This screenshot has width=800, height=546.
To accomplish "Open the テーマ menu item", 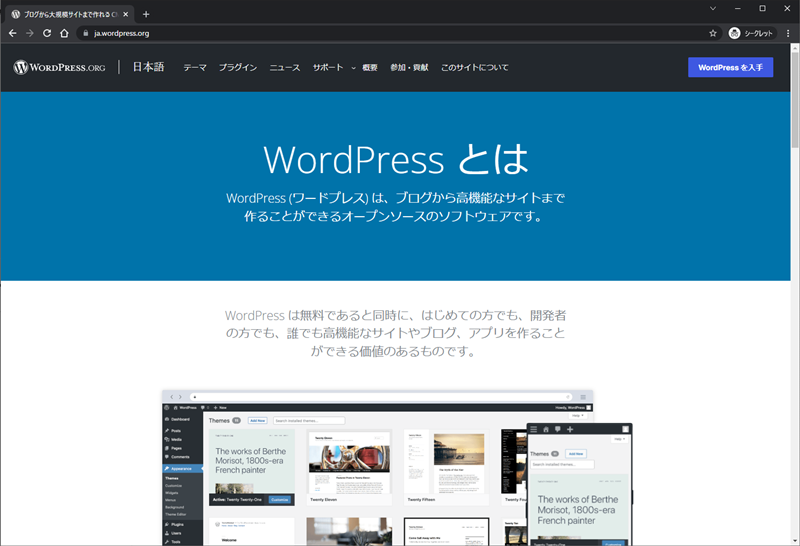I will 195,67.
